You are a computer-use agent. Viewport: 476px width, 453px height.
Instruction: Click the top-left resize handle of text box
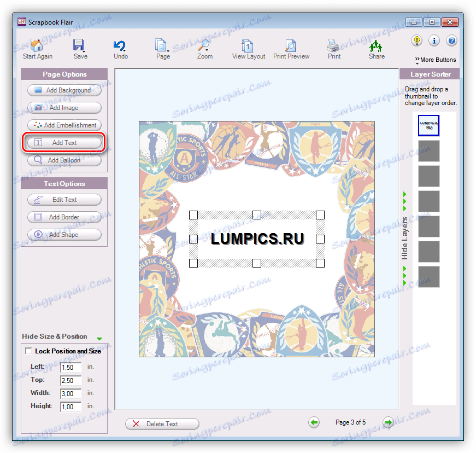[193, 215]
